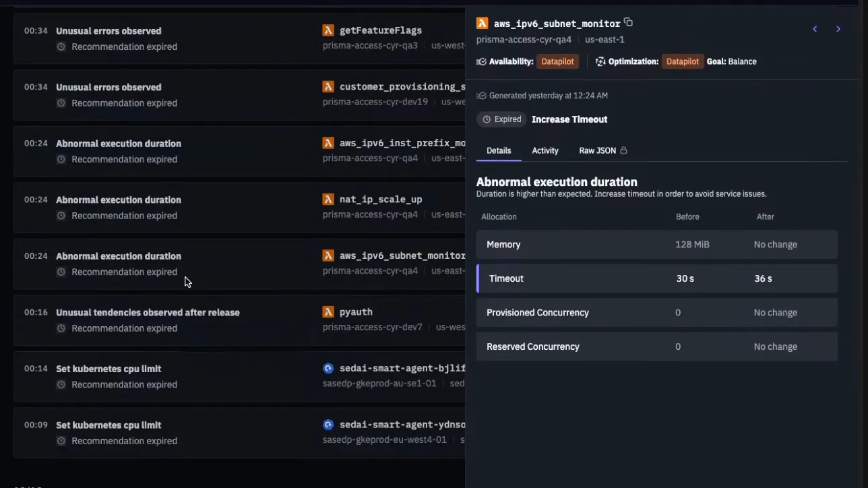Screen dimensions: 868x488
Task: Click the Lambda icon beside getFeatureFlags
Action: coord(328,30)
